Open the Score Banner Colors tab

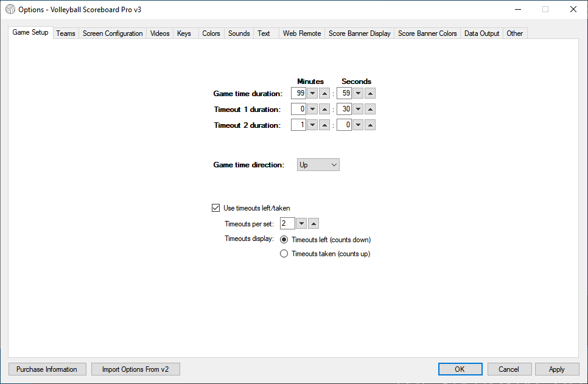(427, 33)
